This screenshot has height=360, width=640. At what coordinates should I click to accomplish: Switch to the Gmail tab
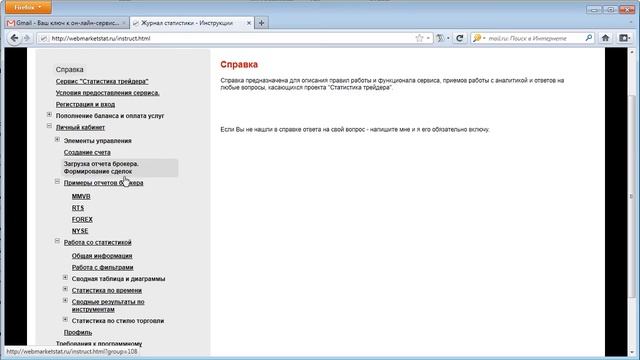tap(67, 23)
